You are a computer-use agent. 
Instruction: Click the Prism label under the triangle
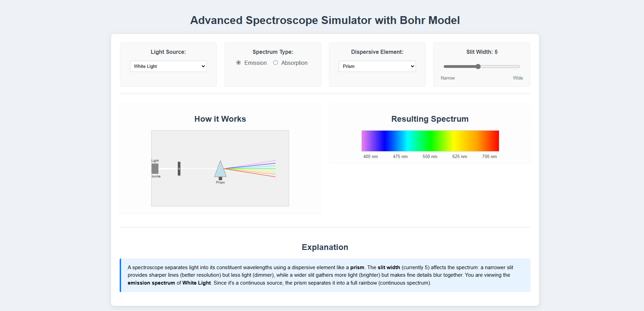pos(220,182)
